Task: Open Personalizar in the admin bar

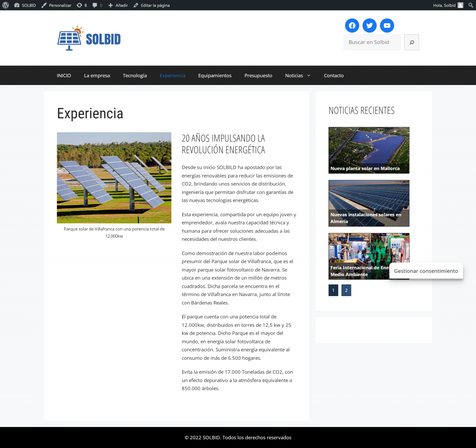Action: pos(56,5)
